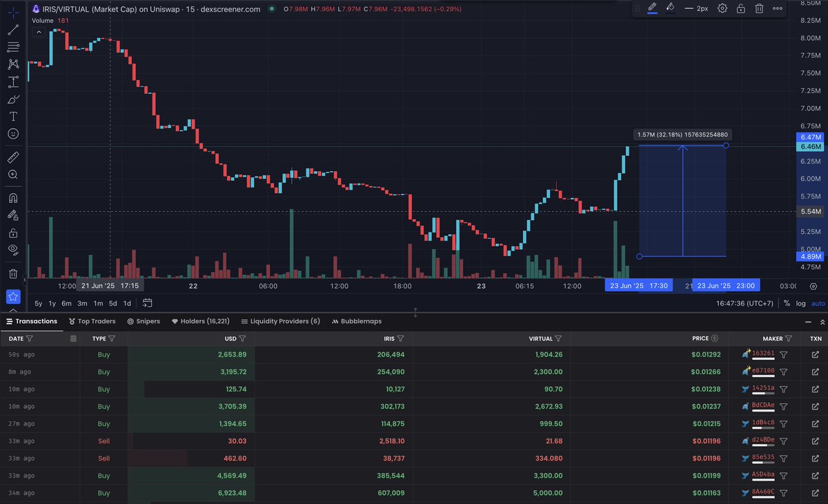Image resolution: width=828 pixels, height=504 pixels.
Task: Open the emoji icons tool
Action: pyautogui.click(x=13, y=134)
